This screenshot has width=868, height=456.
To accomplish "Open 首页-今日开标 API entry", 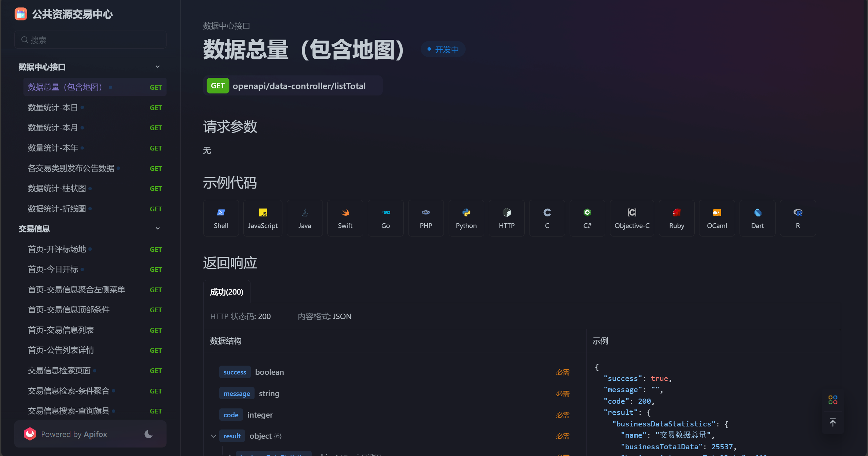I will point(53,269).
